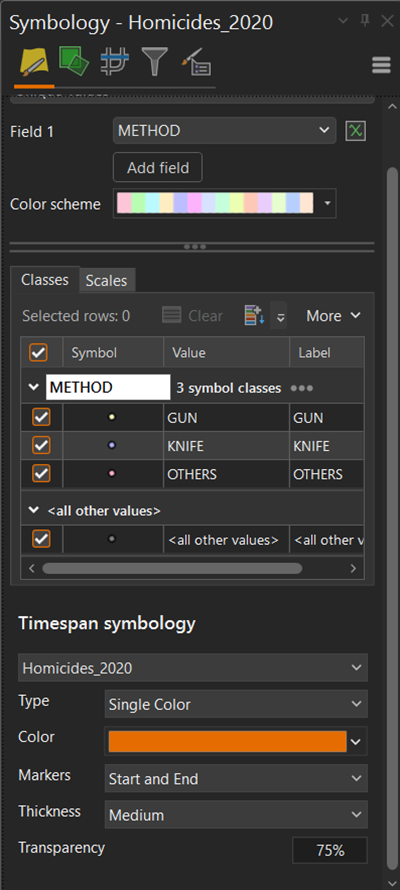This screenshot has height=890, width=400.
Task: Open the Color scheme dropdown arrow
Action: click(327, 203)
